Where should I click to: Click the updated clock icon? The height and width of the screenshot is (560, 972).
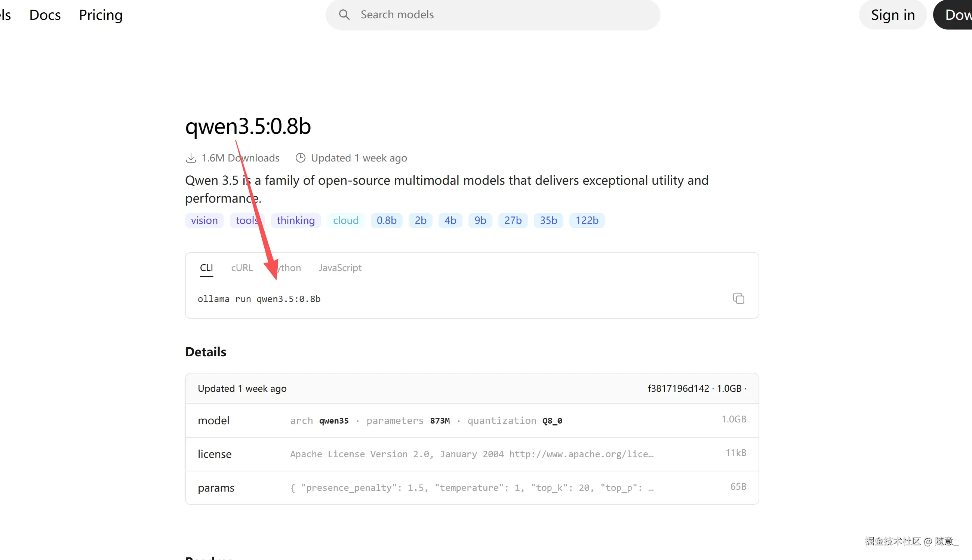click(x=300, y=158)
